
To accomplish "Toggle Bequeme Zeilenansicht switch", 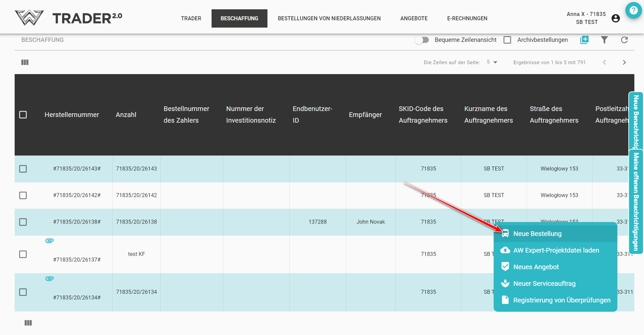I will [422, 40].
